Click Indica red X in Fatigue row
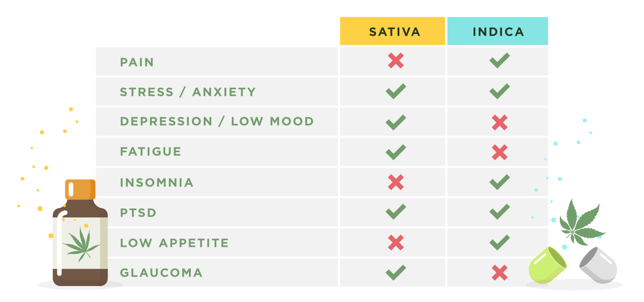Viewport: 644px width, 302px height. pos(499,152)
